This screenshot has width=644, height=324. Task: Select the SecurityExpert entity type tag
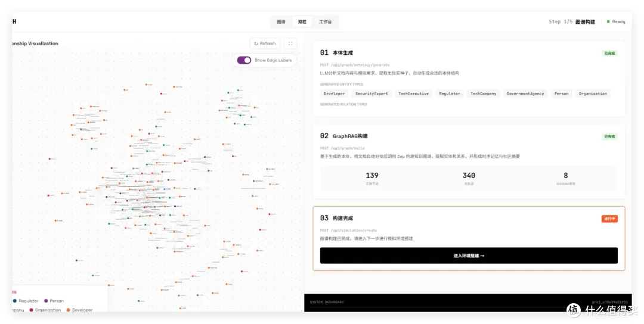pyautogui.click(x=371, y=94)
